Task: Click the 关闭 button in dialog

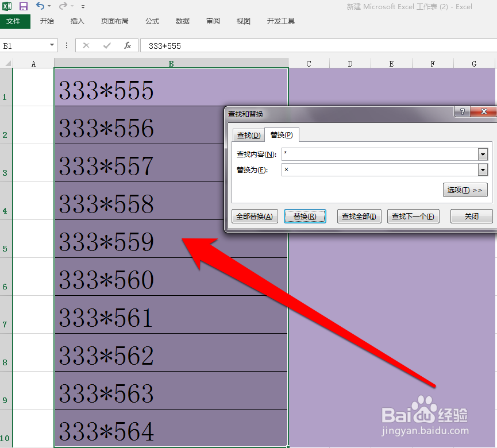Action: pos(471,217)
